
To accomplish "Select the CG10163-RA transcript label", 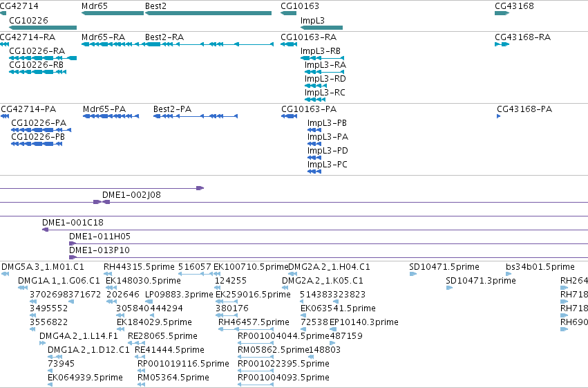I will (x=309, y=37).
